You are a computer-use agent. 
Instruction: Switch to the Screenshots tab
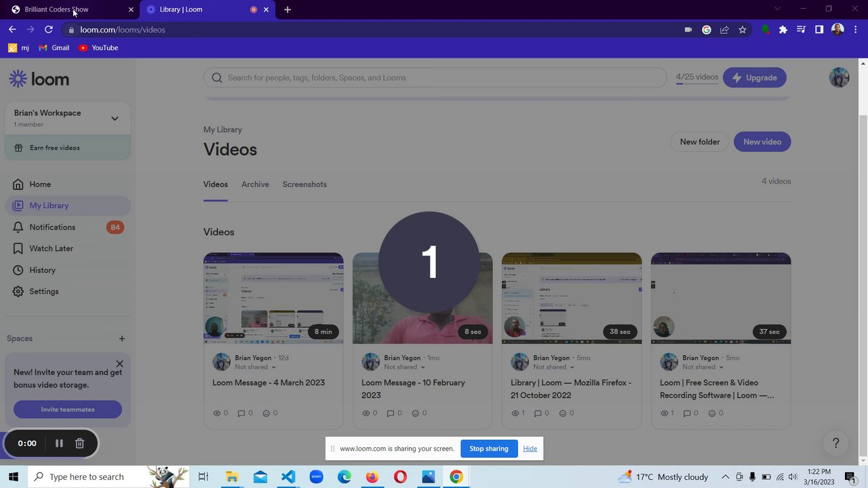coord(304,184)
